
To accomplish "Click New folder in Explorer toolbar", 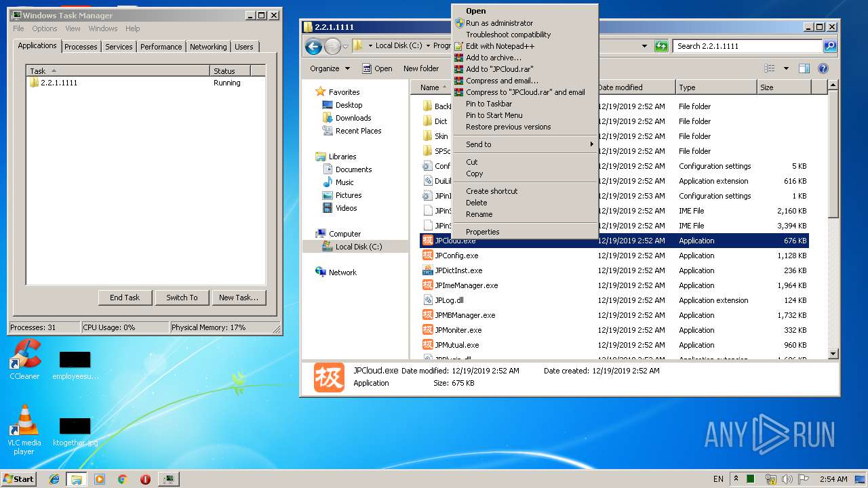I will (421, 68).
